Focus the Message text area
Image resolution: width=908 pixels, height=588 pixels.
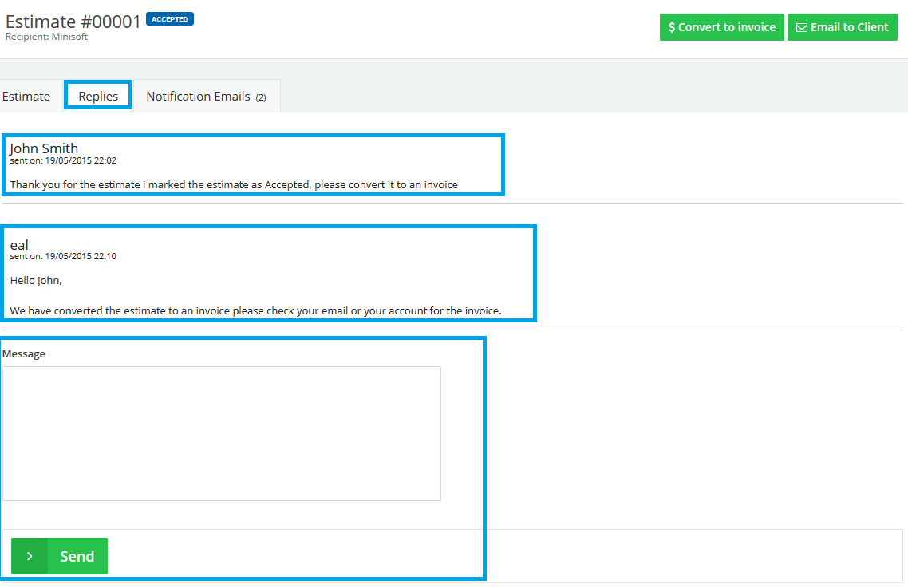(222, 433)
